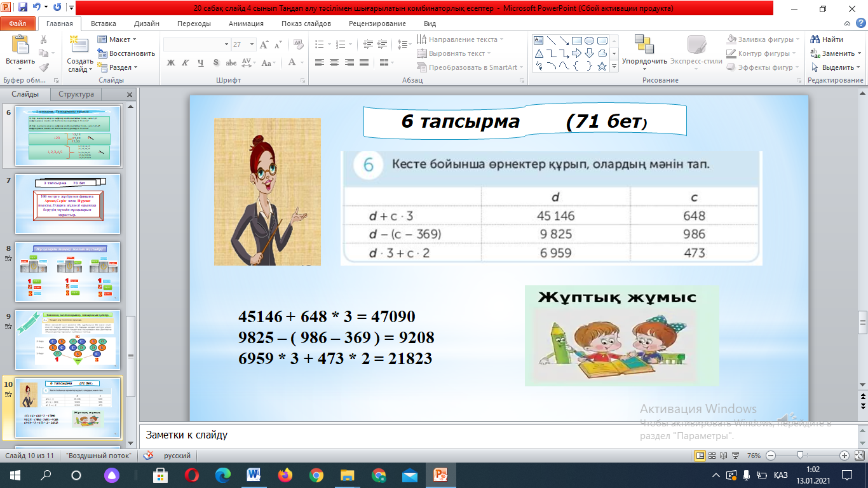This screenshot has width=868, height=488.
Task: Select the Text Box shape in gallery
Action: [x=539, y=40]
